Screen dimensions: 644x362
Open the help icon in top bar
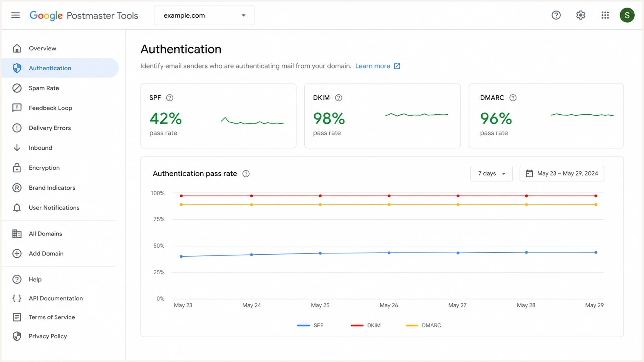(556, 15)
